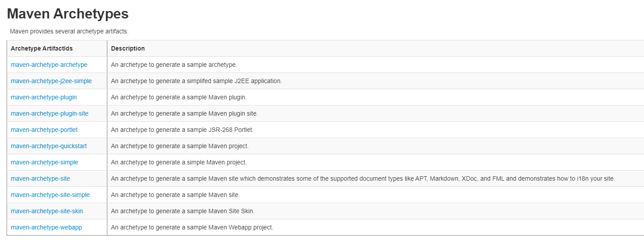Click the sample Maven Webapp project description
Viewport: 644px width, 240px height.
point(192,227)
